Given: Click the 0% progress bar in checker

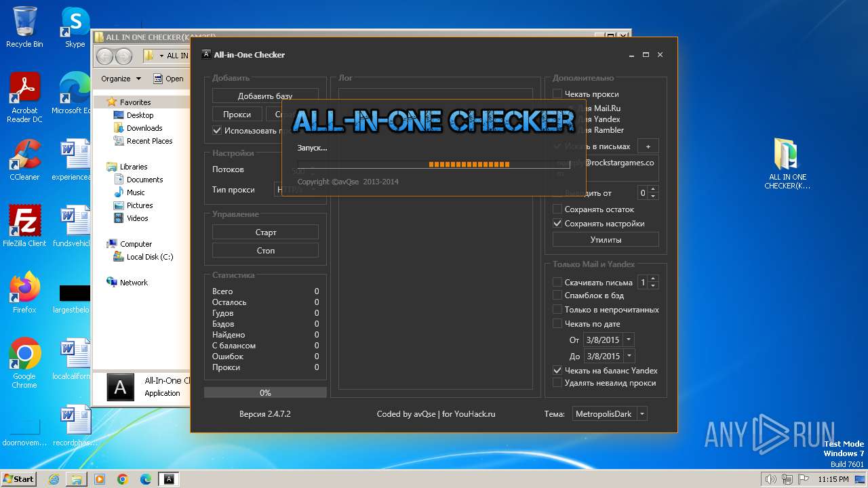Looking at the screenshot, I should click(265, 393).
